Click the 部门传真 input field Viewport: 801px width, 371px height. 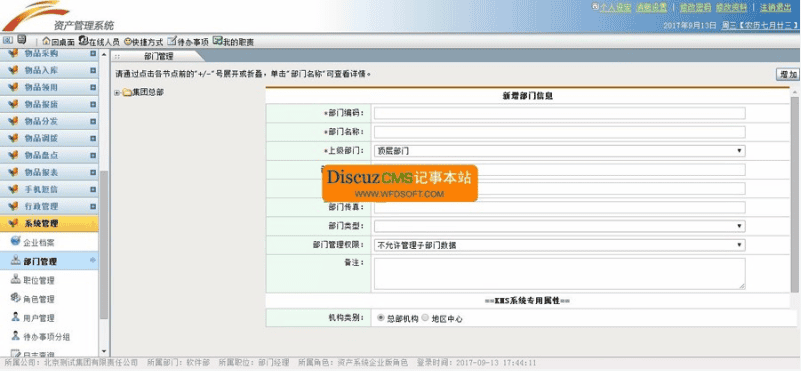[559, 207]
